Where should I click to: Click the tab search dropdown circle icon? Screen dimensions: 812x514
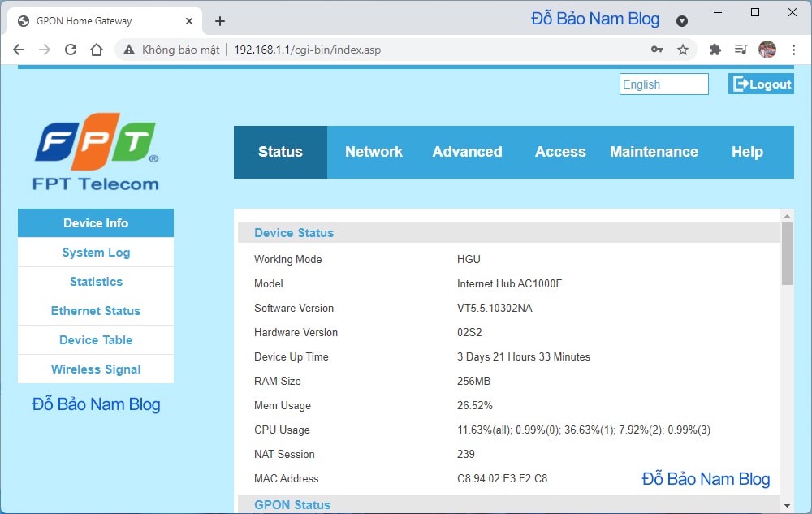(x=682, y=20)
